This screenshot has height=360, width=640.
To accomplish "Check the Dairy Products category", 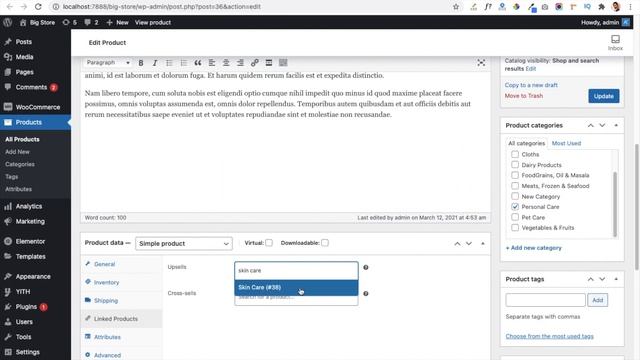I will tap(515, 164).
